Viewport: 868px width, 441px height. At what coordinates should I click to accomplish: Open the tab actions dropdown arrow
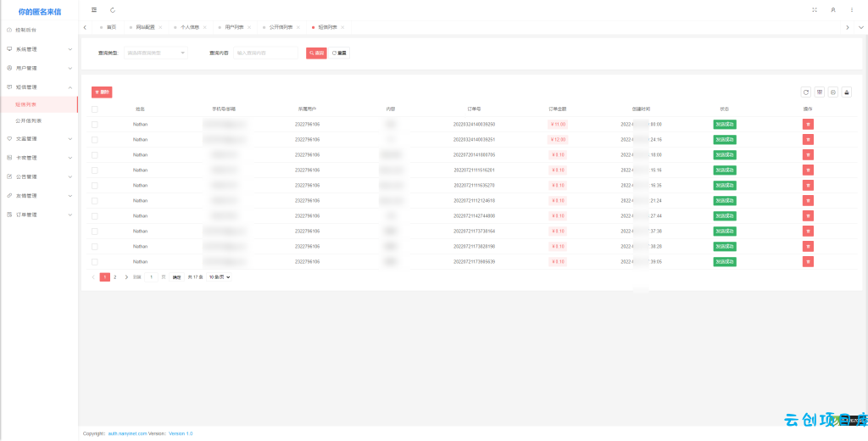pos(861,27)
